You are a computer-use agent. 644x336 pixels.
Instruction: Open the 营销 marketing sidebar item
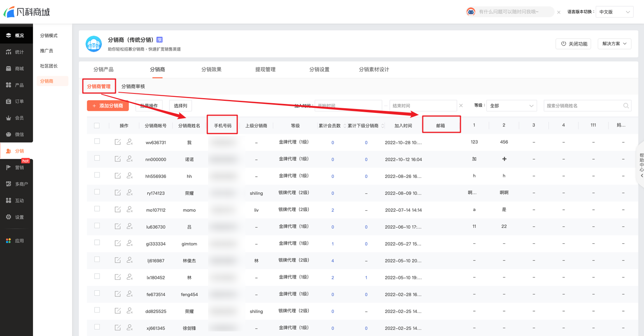[16, 167]
